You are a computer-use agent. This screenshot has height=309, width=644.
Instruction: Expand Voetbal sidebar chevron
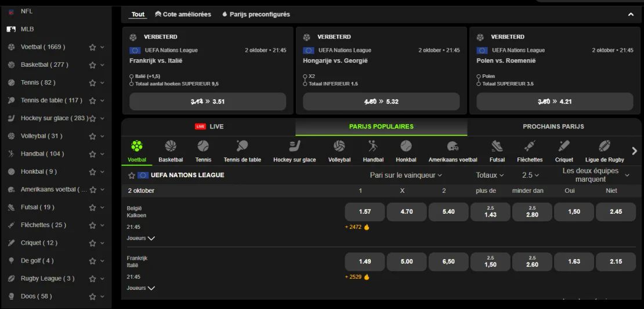pyautogui.click(x=102, y=47)
